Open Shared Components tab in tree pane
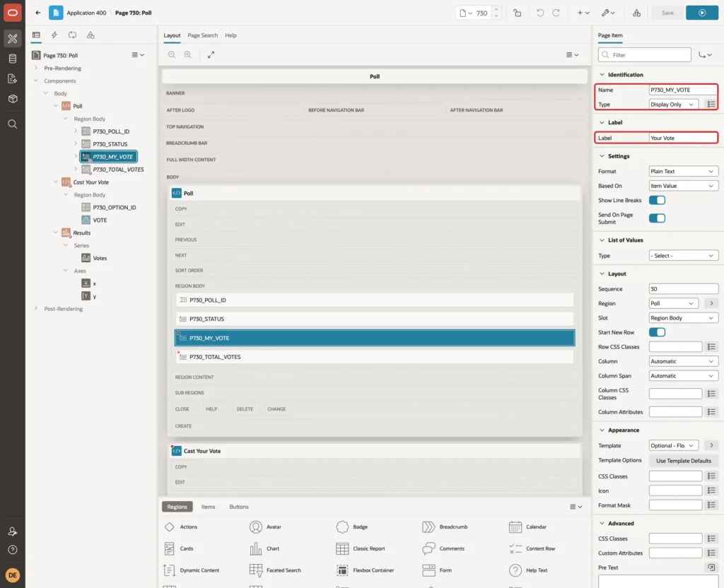The height and width of the screenshot is (588, 724). point(90,35)
